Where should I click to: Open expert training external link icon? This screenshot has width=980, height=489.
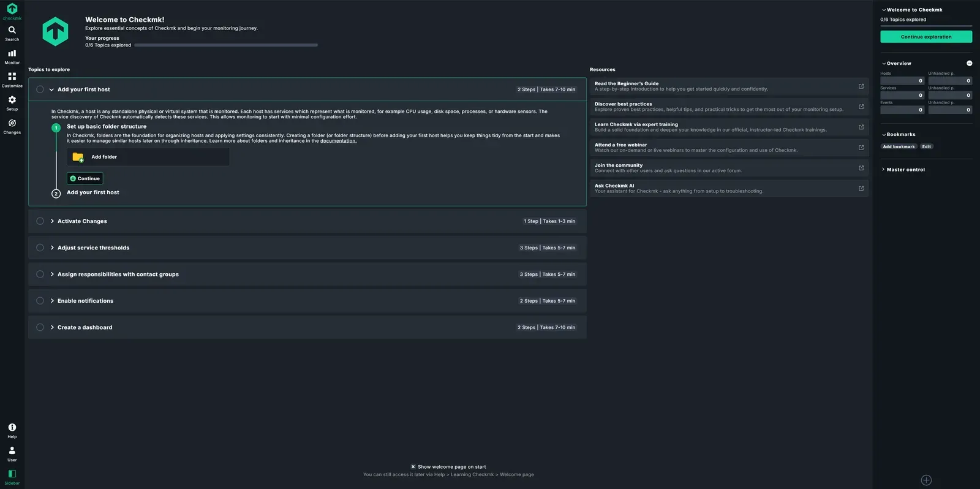[861, 127]
